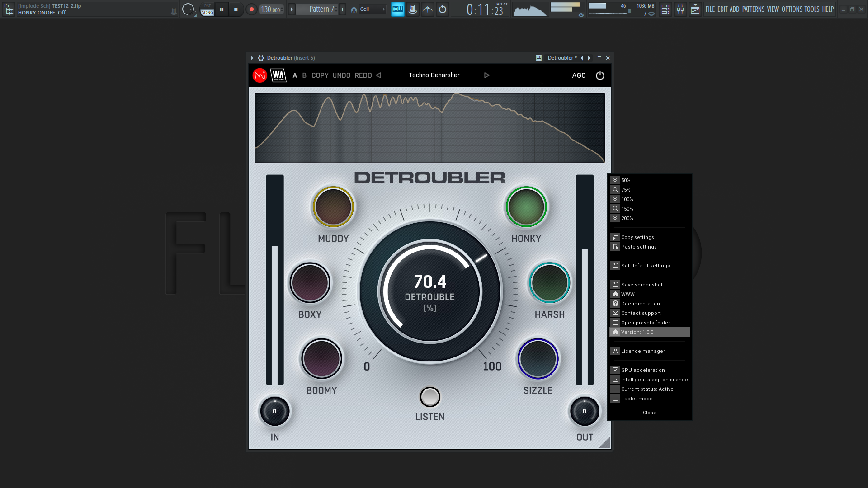Toggle the GPU acceleration checkbox
Screen dimensions: 868x488
[615, 370]
